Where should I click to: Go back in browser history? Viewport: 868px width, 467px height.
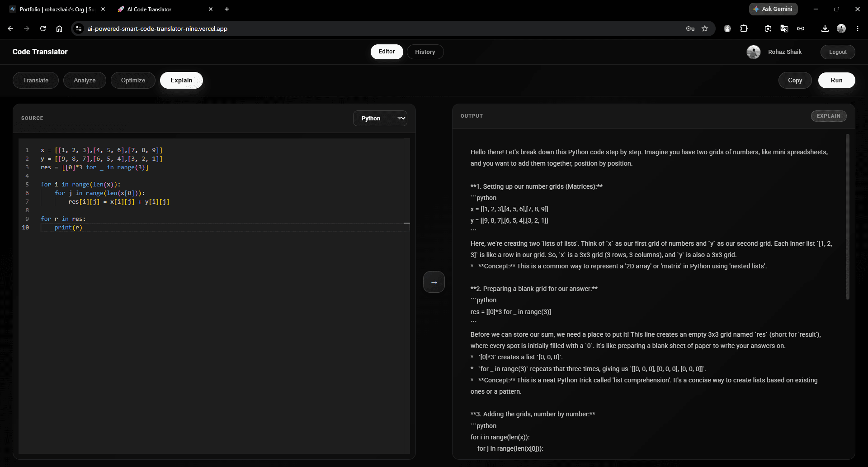pyautogui.click(x=10, y=29)
